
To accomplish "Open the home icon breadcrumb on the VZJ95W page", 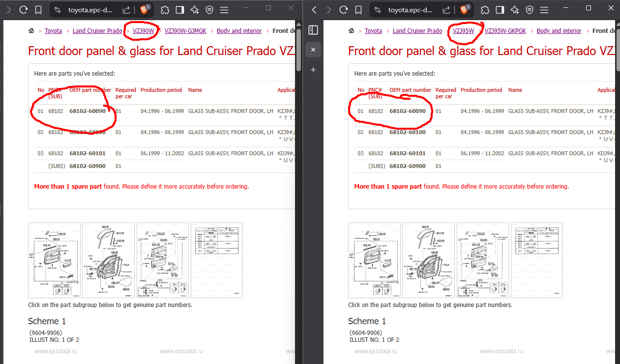I will coord(351,30).
